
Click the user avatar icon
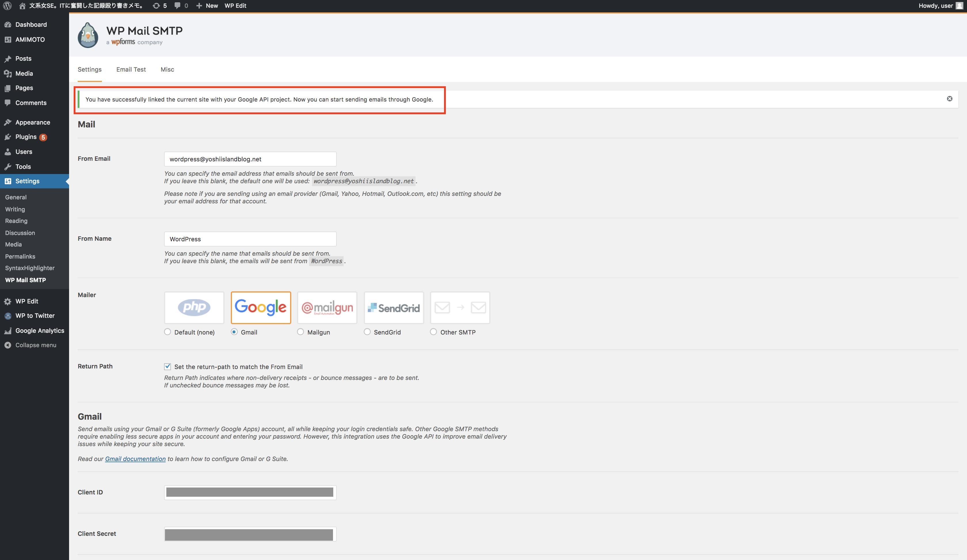(959, 6)
